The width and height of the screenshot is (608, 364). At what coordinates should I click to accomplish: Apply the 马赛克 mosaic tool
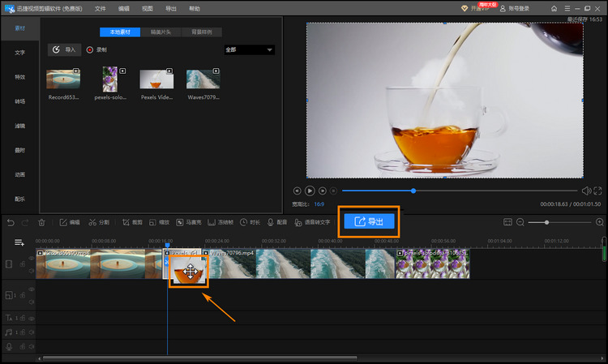(189, 222)
